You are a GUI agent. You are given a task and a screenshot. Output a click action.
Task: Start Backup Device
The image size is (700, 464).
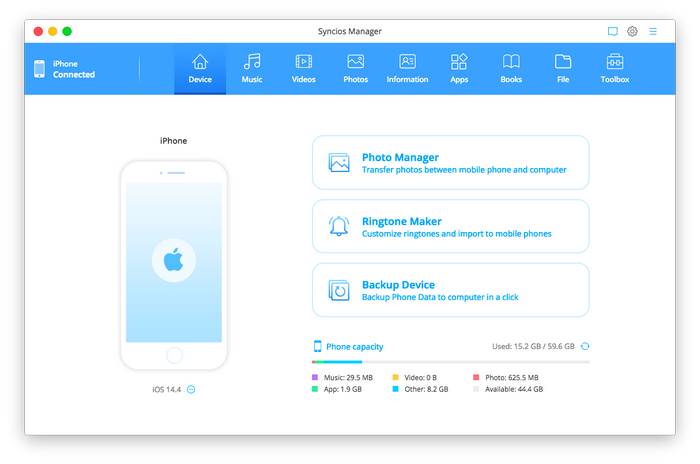(x=450, y=290)
